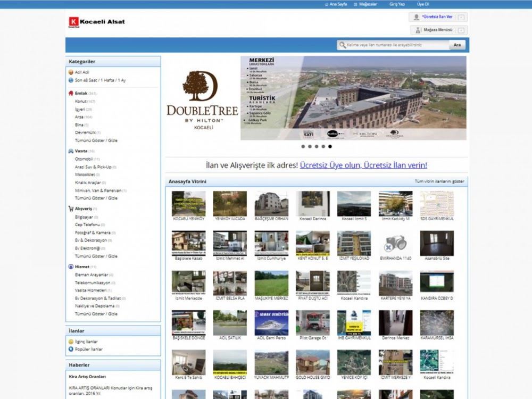The width and height of the screenshot is (532, 399).
Task: Open the KOCAELİ YENİKÖY listing thumbnail
Action: [x=189, y=204]
